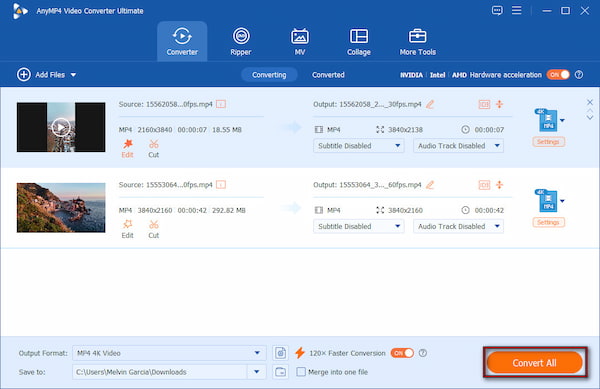Switch to the Collage tab
Screen dimensions: 600x389
pos(359,41)
